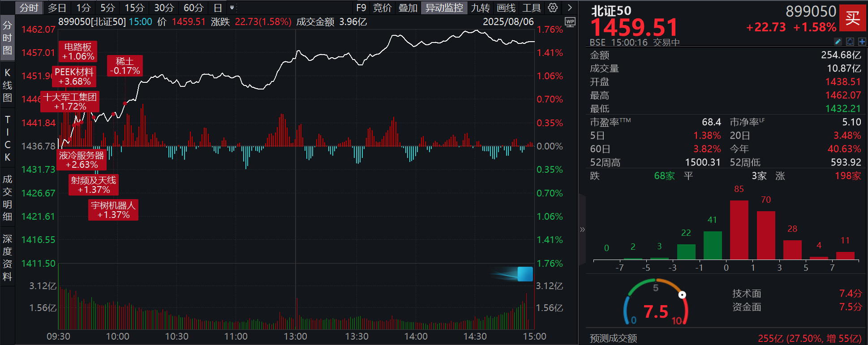
Task: Click the 金额 254.68亿 row
Action: pos(726,55)
